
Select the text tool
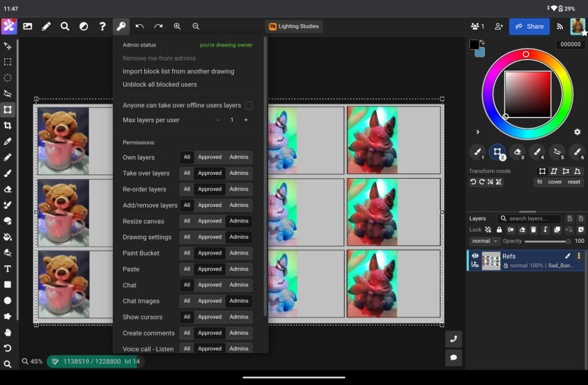(8, 268)
